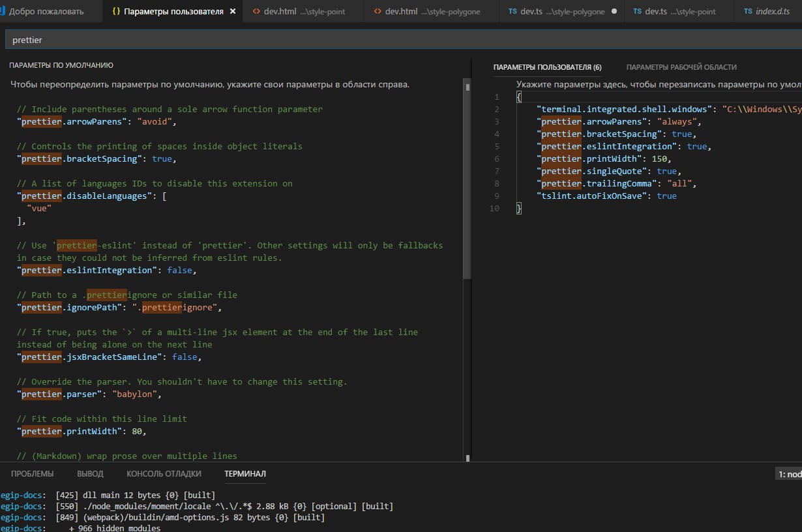Open the dev.ts style-polygone tab
The image size is (802, 532).
(x=561, y=12)
